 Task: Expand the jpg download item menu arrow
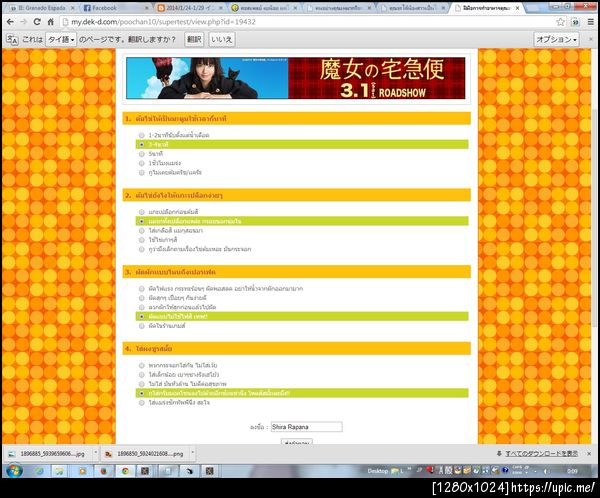click(x=95, y=454)
